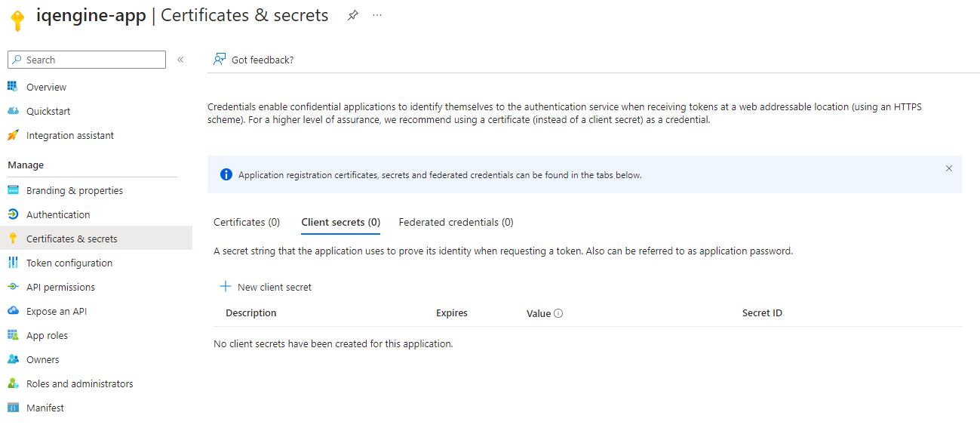The height and width of the screenshot is (431, 980).
Task: Open the Manifest editor
Action: pos(45,408)
